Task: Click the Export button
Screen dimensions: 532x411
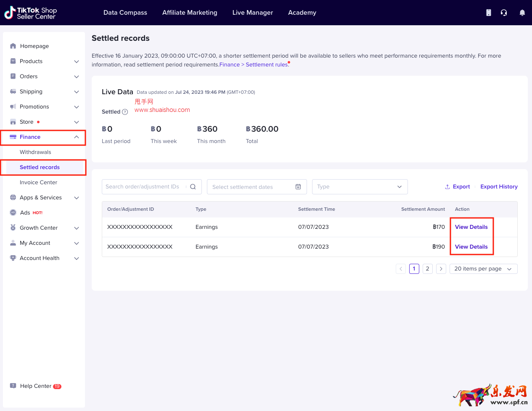Action: click(x=458, y=187)
